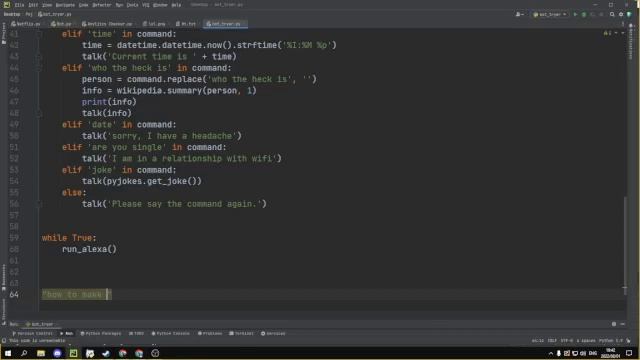Click the cursor position indicator in status bar
The height and width of the screenshot is (360, 640).
coord(538,340)
